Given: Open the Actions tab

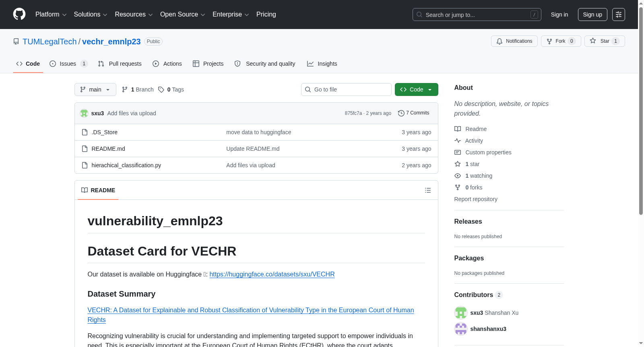Looking at the screenshot, I should (167, 64).
